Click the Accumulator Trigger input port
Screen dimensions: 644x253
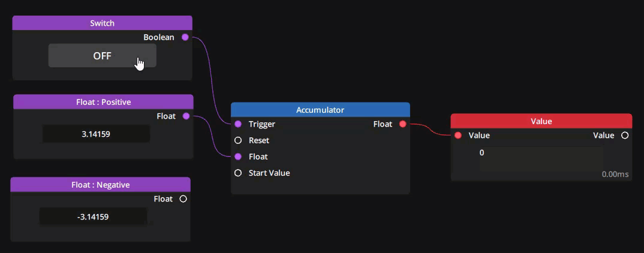[x=238, y=124]
